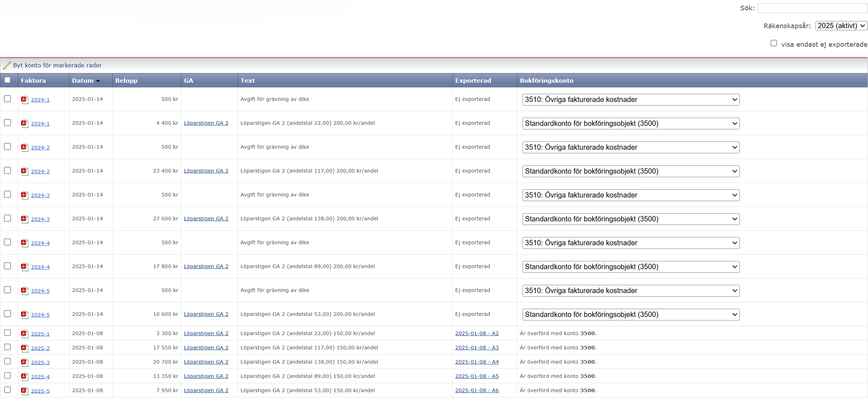Open PDF icon for 23 400 kr row
The image size is (868, 405).
24,171
